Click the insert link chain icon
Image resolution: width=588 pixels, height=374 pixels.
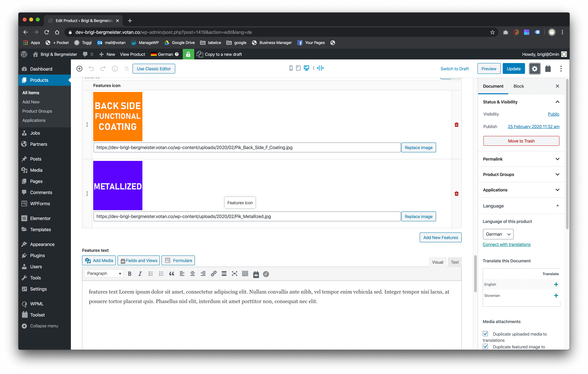click(x=213, y=274)
